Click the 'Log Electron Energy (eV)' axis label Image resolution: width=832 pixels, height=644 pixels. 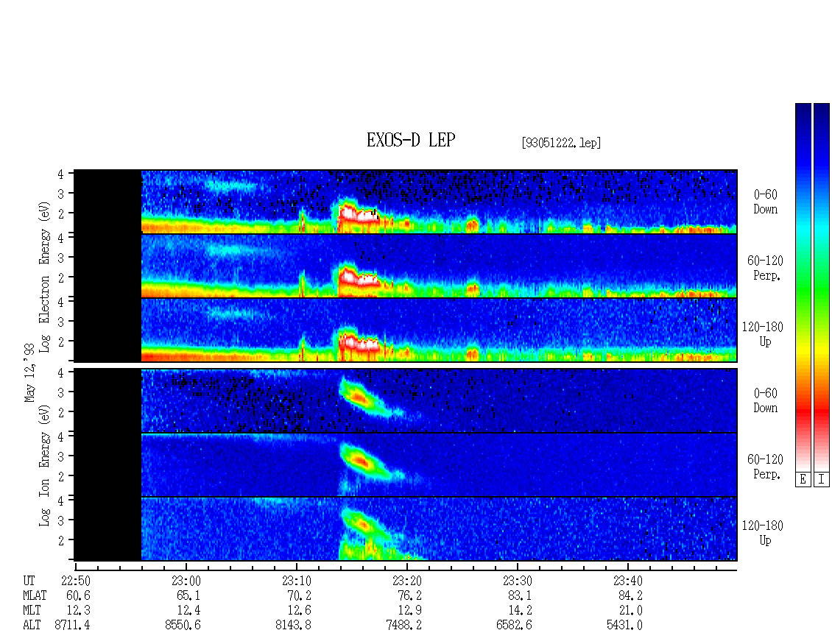pyautogui.click(x=44, y=275)
